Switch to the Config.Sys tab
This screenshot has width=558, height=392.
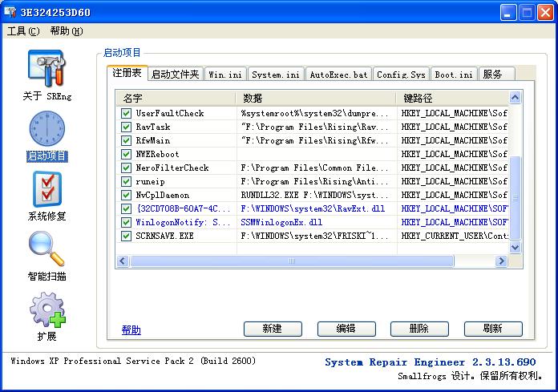[x=401, y=75]
